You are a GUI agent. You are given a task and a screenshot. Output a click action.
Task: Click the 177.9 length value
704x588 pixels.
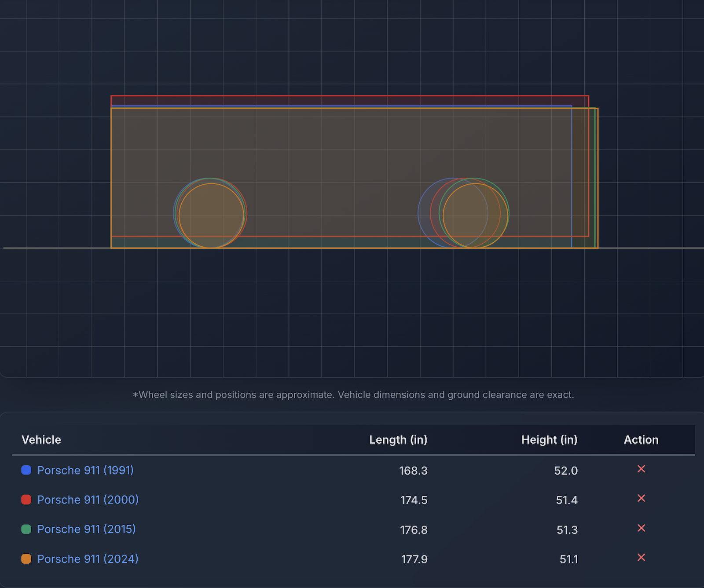click(414, 559)
